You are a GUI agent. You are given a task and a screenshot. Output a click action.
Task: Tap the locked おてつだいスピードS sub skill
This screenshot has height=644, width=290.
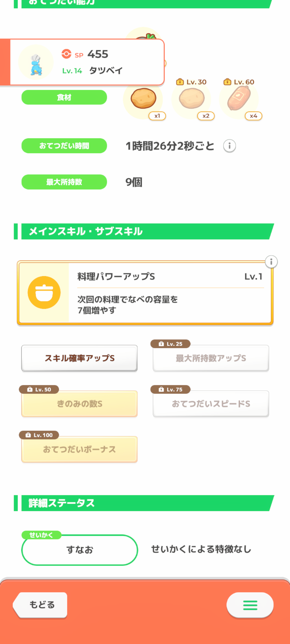pos(211,404)
